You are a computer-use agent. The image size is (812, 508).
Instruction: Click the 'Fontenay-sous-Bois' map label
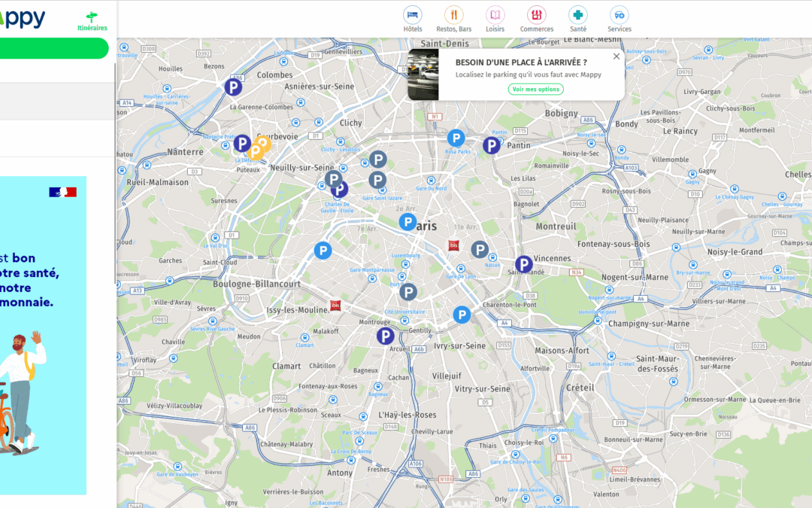614,244
